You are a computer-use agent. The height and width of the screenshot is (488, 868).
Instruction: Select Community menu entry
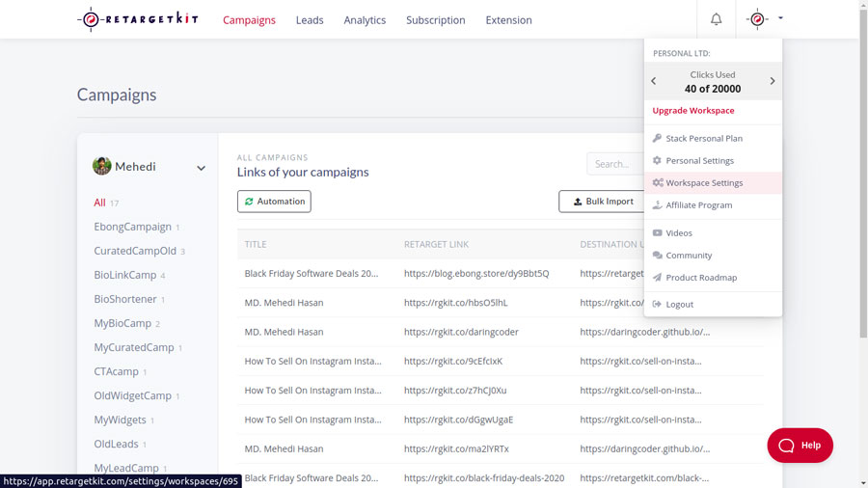click(x=713, y=255)
